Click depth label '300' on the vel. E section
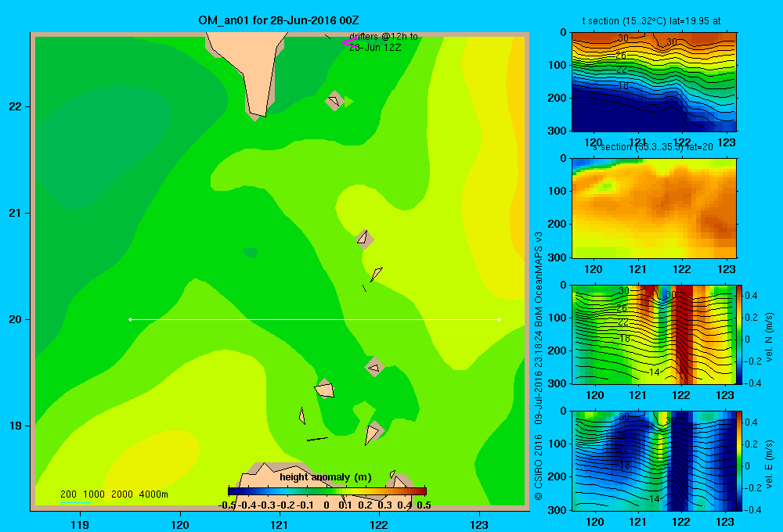783x532 pixels. tap(557, 509)
